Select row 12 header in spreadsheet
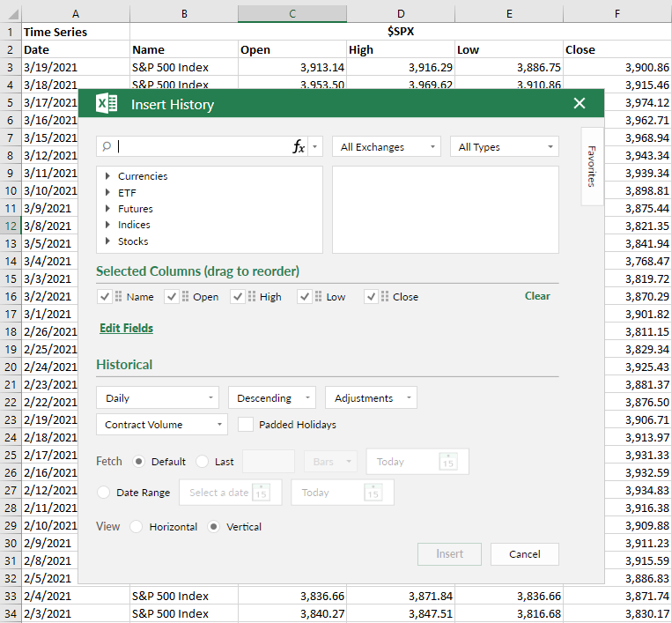Viewport: 672px width, 623px height. (x=11, y=226)
